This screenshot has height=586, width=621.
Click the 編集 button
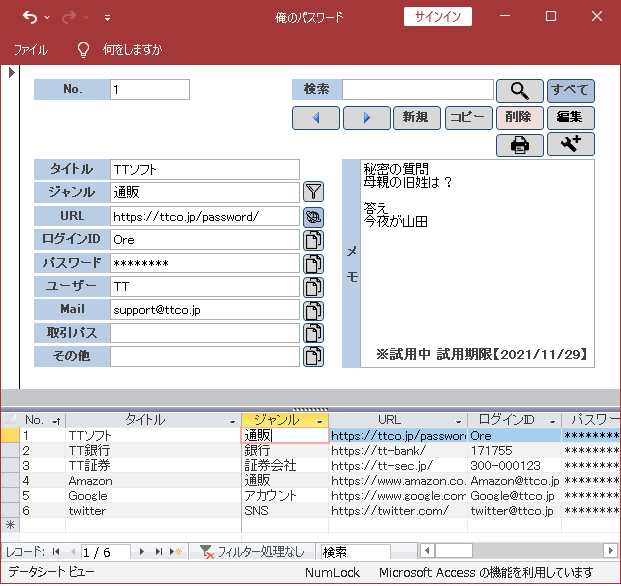pyautogui.click(x=570, y=118)
